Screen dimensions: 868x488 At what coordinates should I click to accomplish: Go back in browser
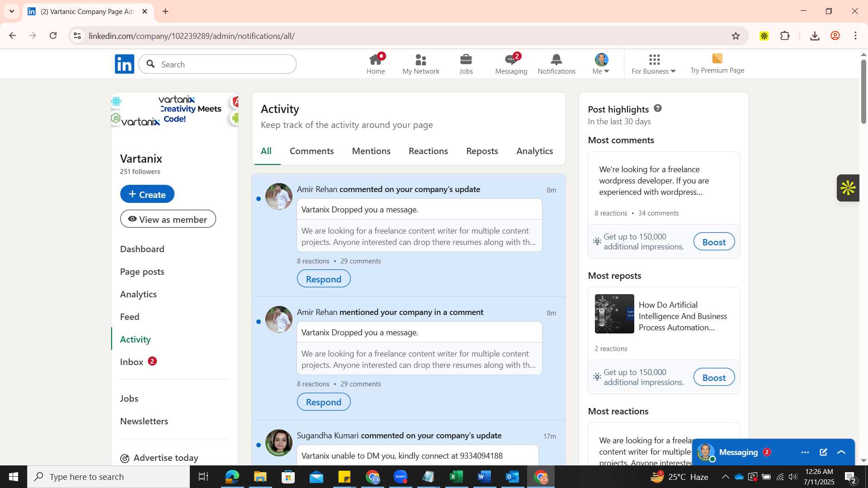point(12,36)
